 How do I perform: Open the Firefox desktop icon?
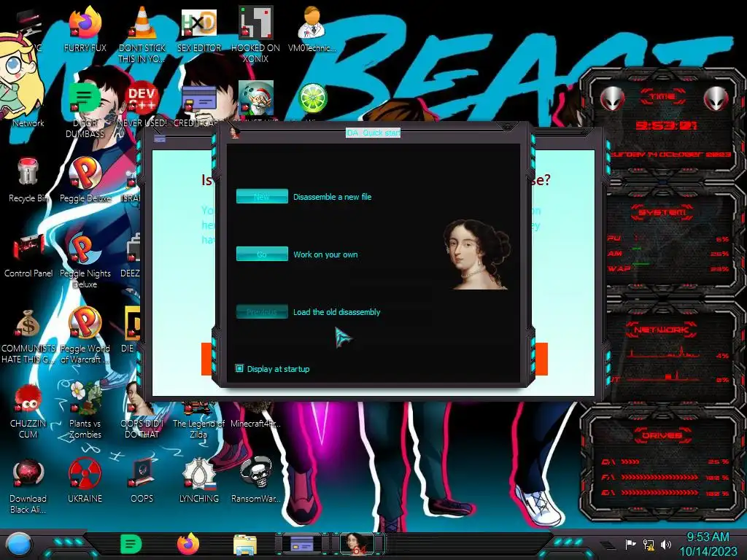85,23
